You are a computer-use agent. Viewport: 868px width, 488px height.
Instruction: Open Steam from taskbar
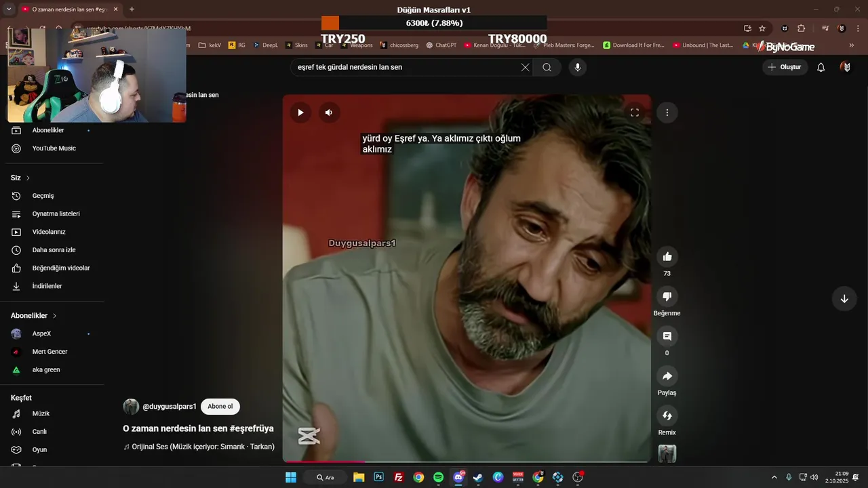coord(478,477)
